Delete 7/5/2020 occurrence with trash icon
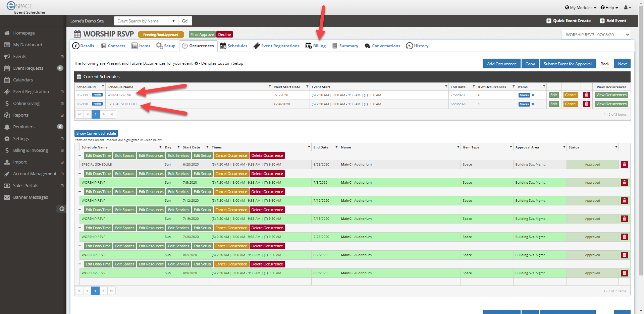The width and height of the screenshot is (644, 314). tap(624, 183)
